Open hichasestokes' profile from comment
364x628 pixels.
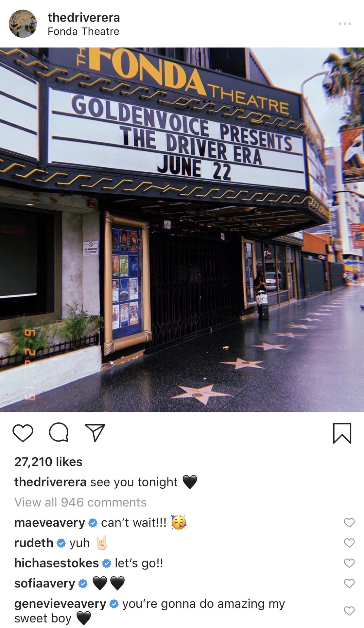pyautogui.click(x=57, y=563)
